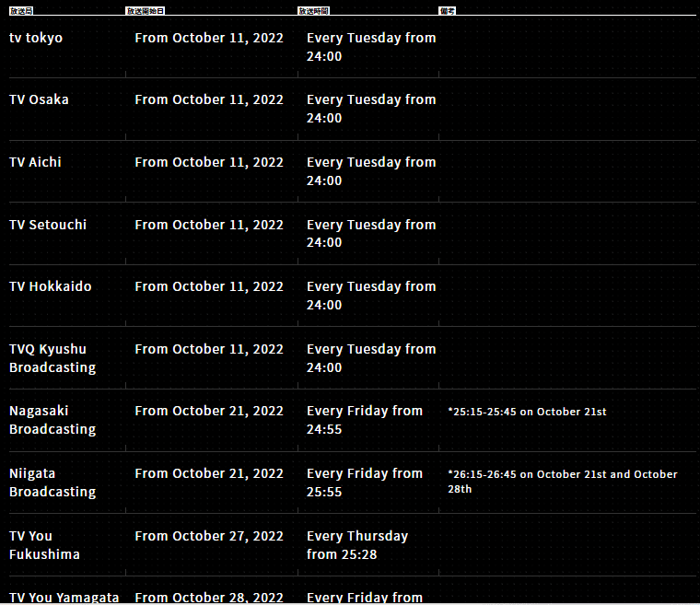Click TV You Fukushima station name

(44, 545)
